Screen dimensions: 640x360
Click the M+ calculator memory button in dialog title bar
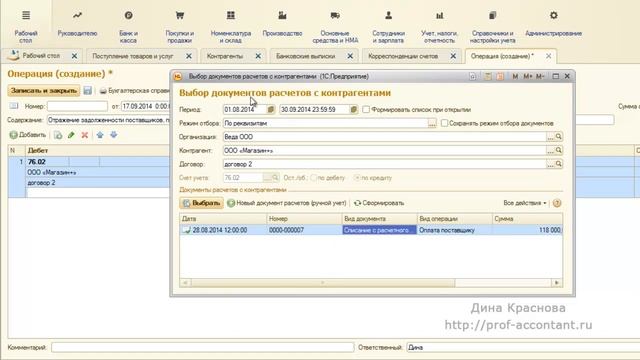coord(527,76)
